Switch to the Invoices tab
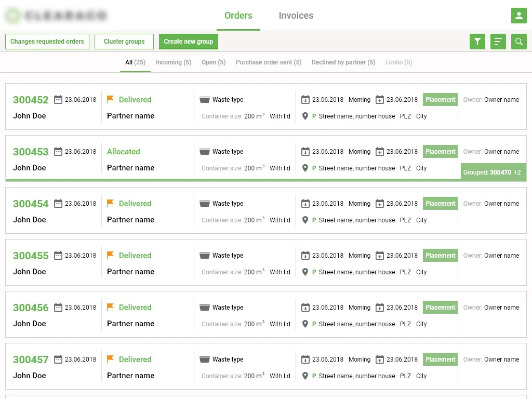Viewport: 532px width, 399px height. click(296, 16)
